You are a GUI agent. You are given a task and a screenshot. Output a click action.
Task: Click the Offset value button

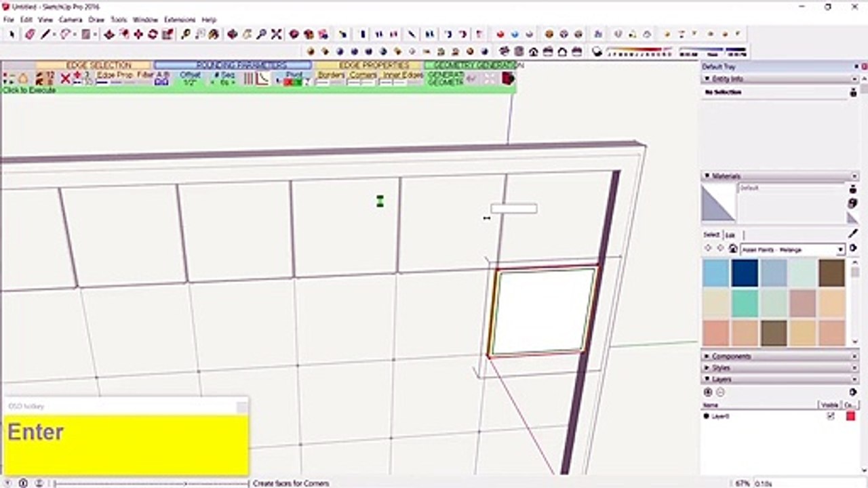[x=191, y=79]
